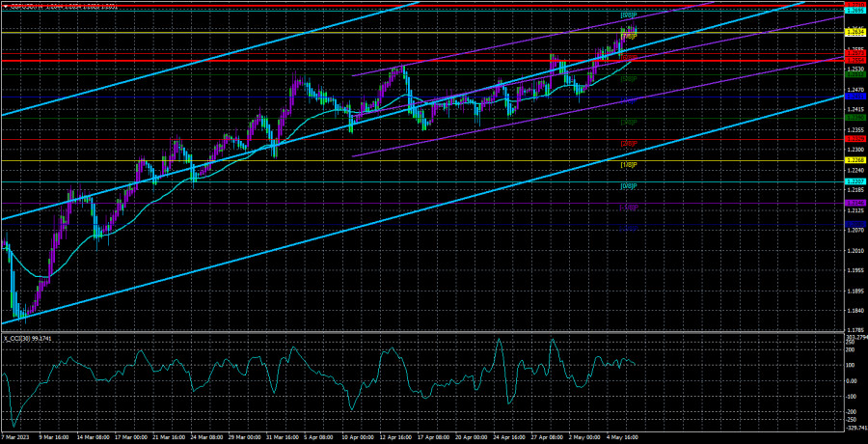Click the 1.2300 price scale value

coord(855,150)
